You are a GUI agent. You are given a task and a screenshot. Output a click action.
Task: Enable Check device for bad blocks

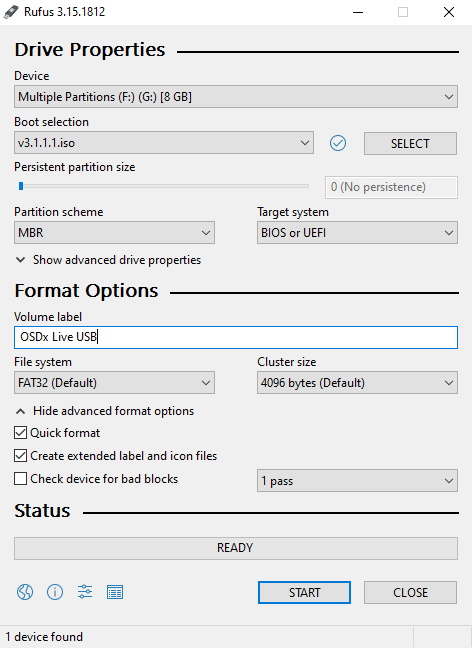click(21, 479)
